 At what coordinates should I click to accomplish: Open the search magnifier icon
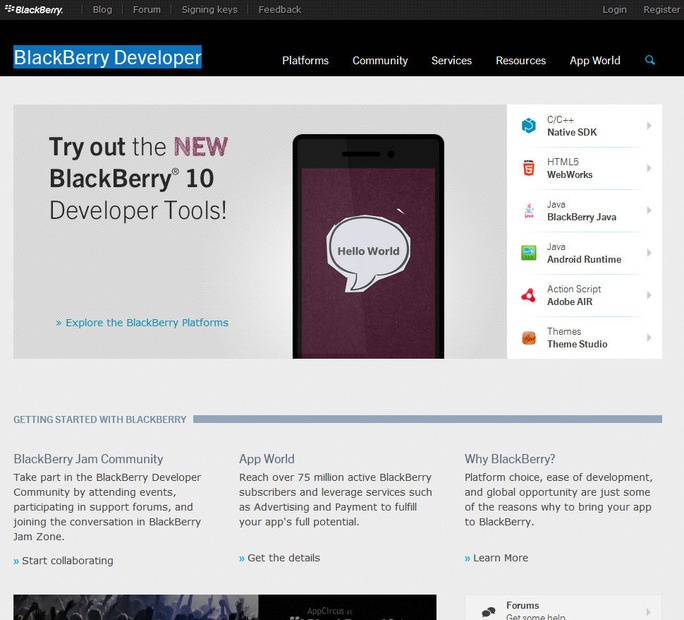point(650,60)
